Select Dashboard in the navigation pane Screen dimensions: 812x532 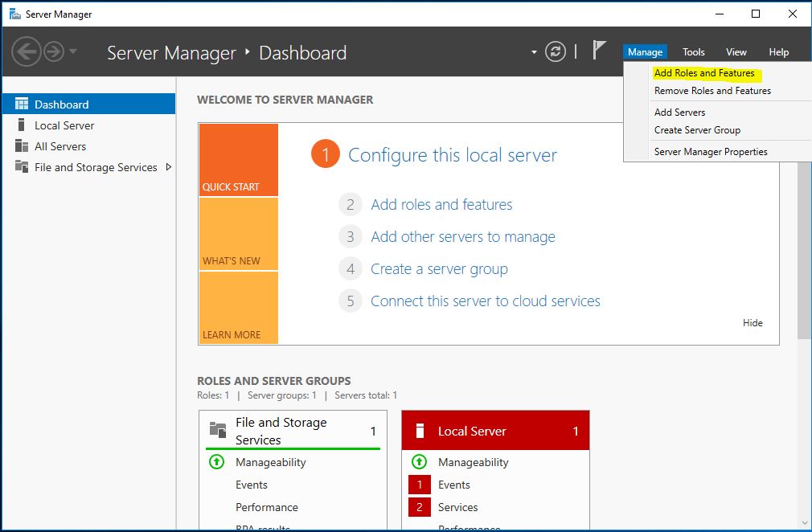pyautogui.click(x=88, y=104)
